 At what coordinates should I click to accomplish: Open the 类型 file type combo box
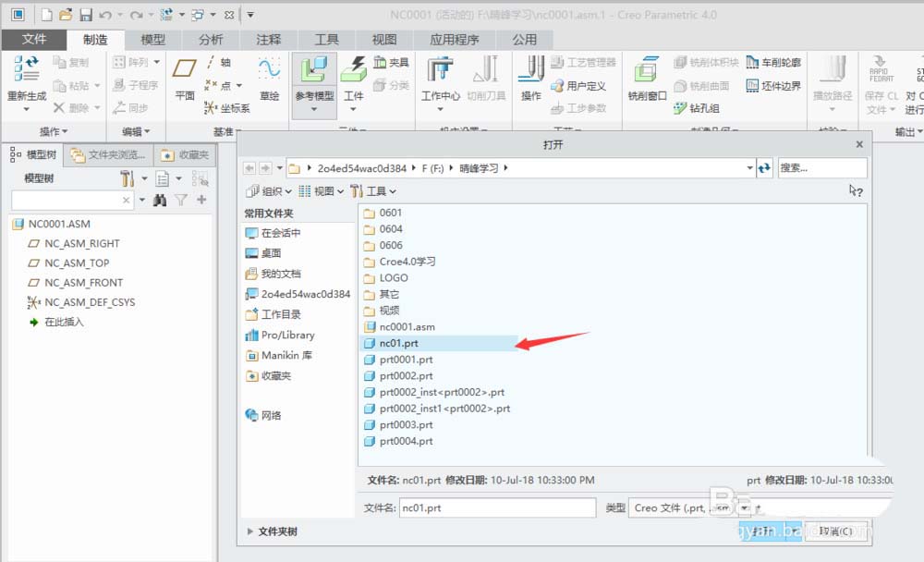tap(689, 507)
